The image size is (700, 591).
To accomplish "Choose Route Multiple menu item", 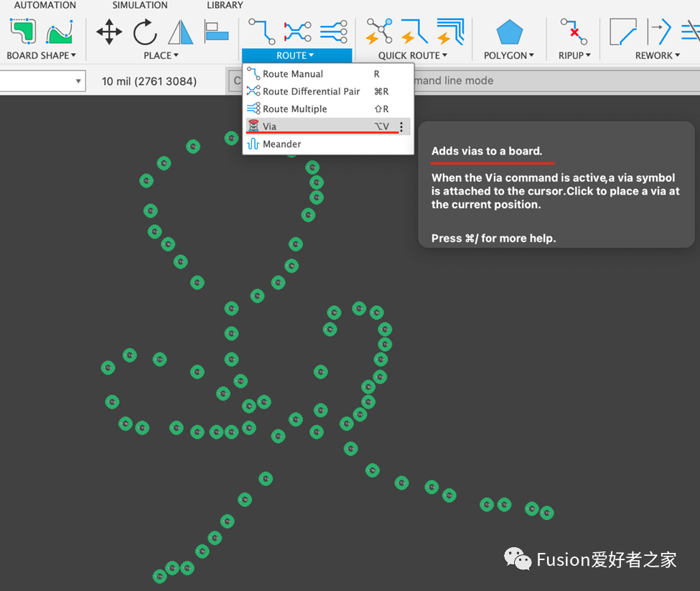I will (x=328, y=109).
